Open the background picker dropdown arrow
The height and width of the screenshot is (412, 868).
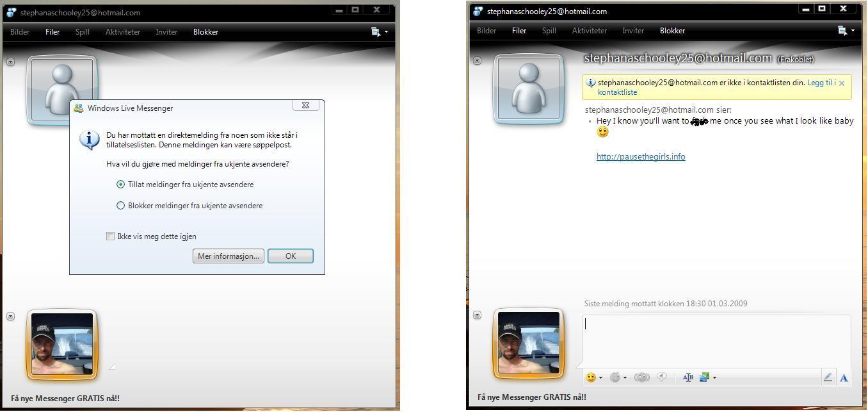coord(714,378)
